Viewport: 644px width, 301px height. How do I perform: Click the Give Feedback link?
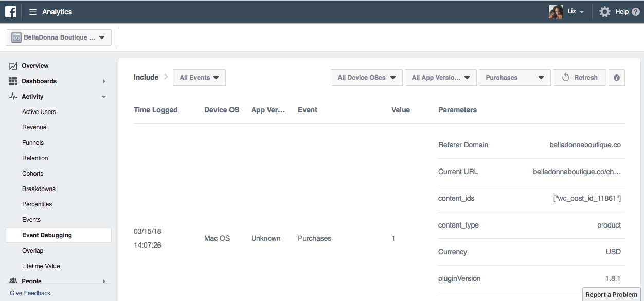tap(30, 293)
